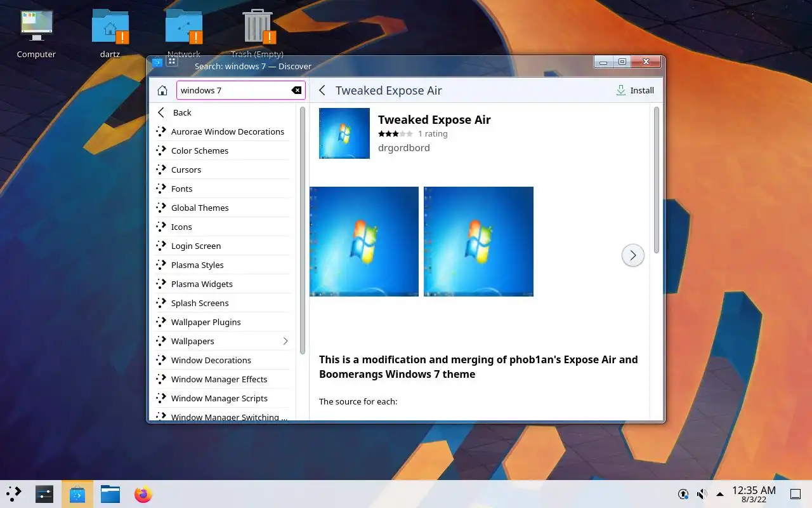The image size is (812, 508).
Task: Click the Window Manager Scripts icon
Action: (x=161, y=398)
